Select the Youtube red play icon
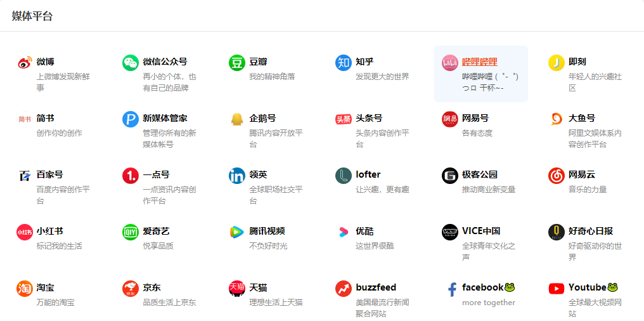This screenshot has height=321, width=644. click(x=556, y=289)
